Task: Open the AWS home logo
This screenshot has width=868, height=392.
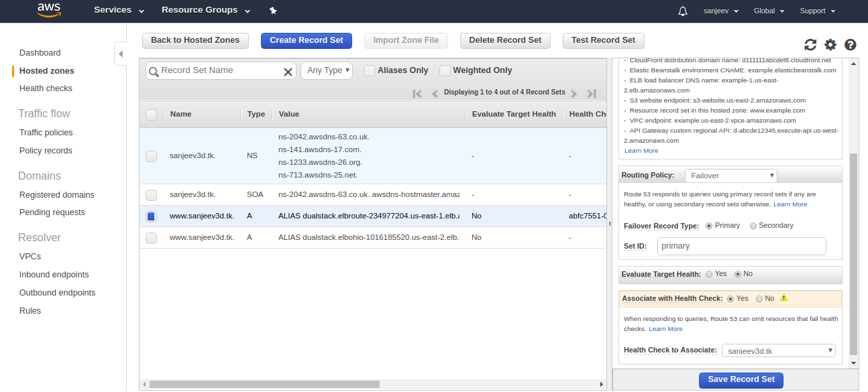Action: pos(50,11)
